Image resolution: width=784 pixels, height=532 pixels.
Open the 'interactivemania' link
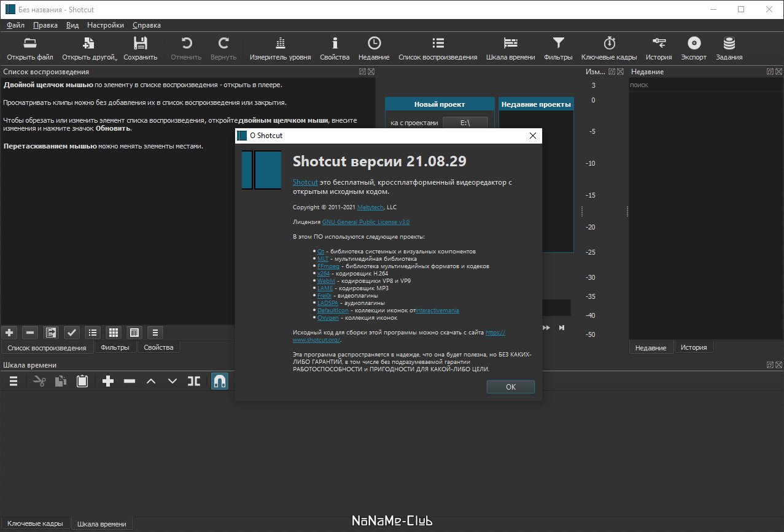438,310
